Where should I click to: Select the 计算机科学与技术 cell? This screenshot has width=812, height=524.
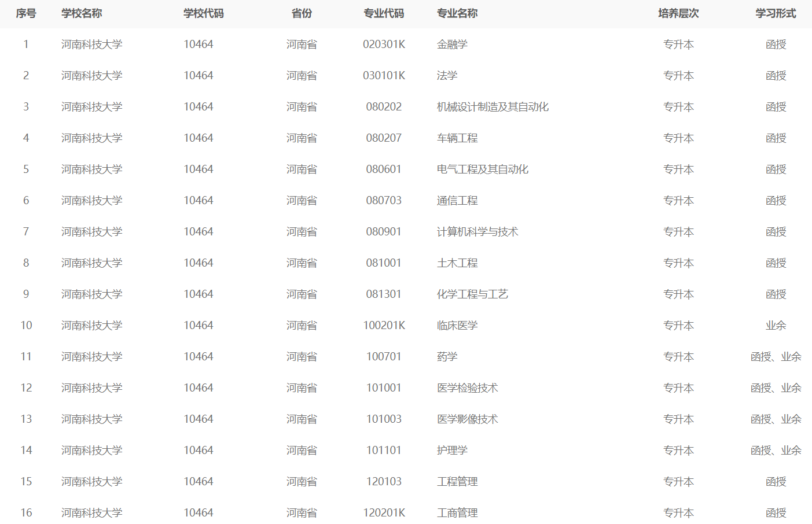click(477, 232)
